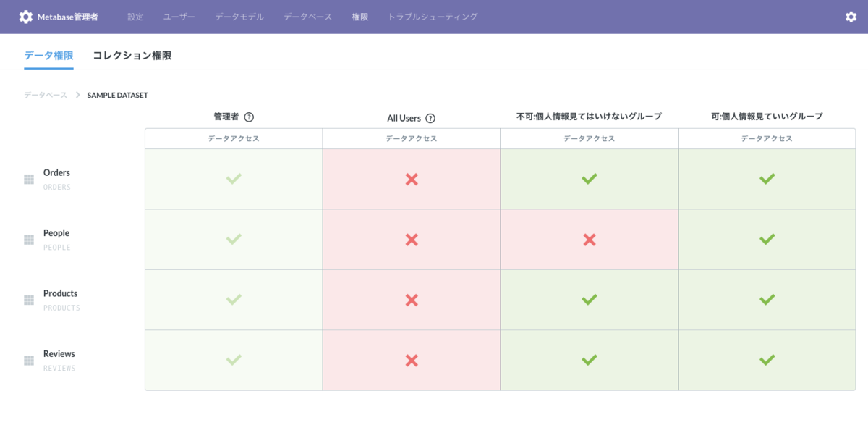Viewport: 868px width, 433px height.
Task: Click the PEOPLE uppercase subtitle
Action: coord(57,248)
